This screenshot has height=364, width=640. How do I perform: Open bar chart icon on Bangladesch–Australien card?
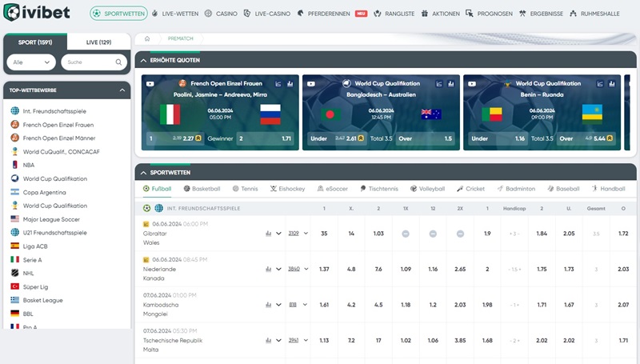click(x=450, y=84)
